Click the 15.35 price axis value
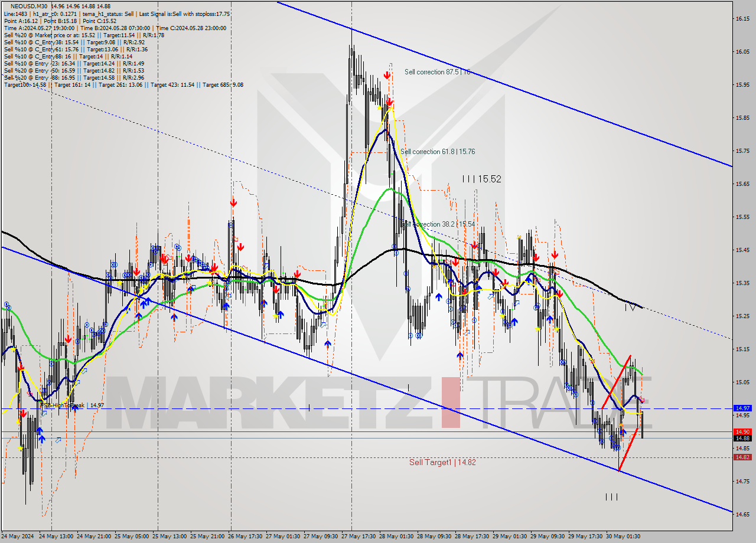Viewport: 756px width, 543px height. click(x=742, y=283)
